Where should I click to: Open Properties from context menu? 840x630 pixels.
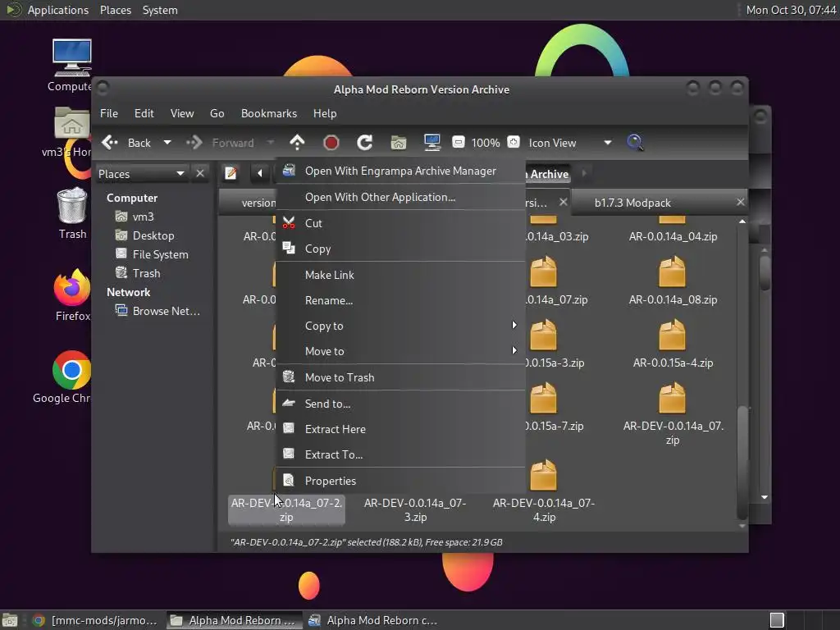pyautogui.click(x=400, y=481)
